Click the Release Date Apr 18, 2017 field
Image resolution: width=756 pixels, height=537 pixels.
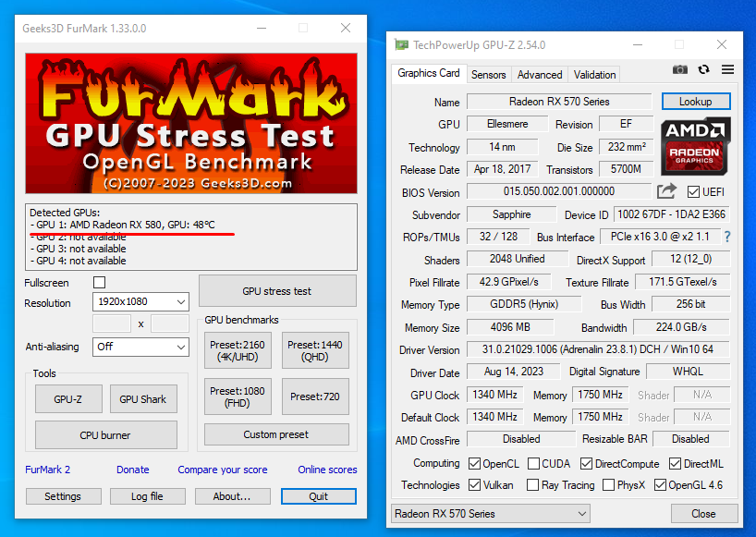(x=503, y=169)
